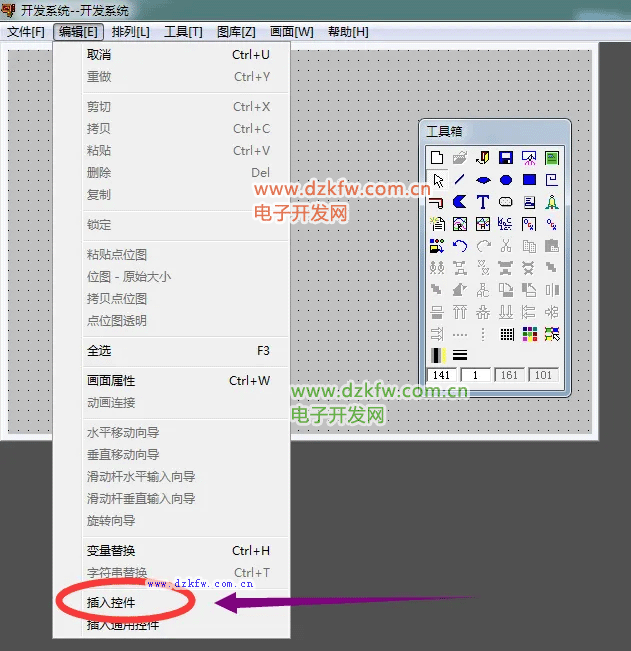This screenshot has height=651, width=631.
Task: Select the Text 'T' tool
Action: tap(483, 202)
